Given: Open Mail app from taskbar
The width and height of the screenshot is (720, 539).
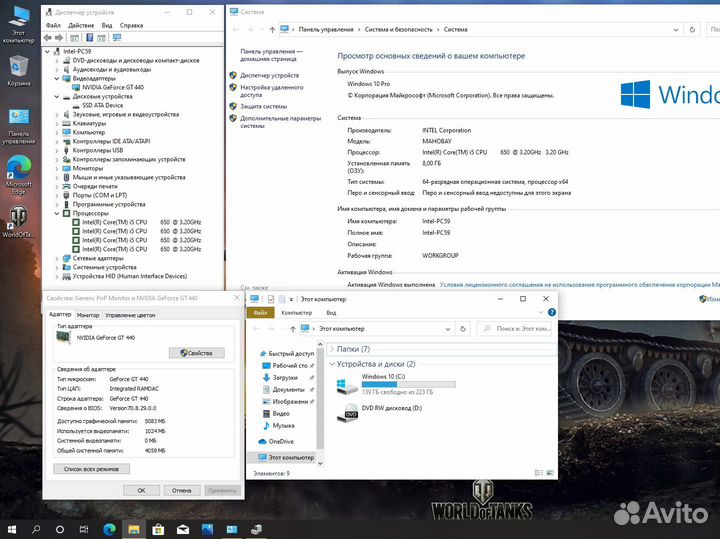Looking at the screenshot, I should tap(183, 529).
